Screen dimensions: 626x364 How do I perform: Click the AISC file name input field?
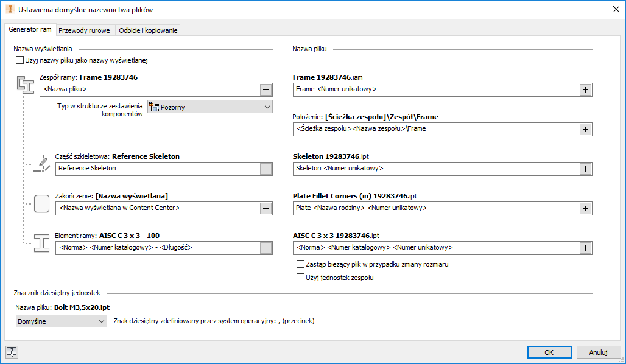[x=435, y=248]
